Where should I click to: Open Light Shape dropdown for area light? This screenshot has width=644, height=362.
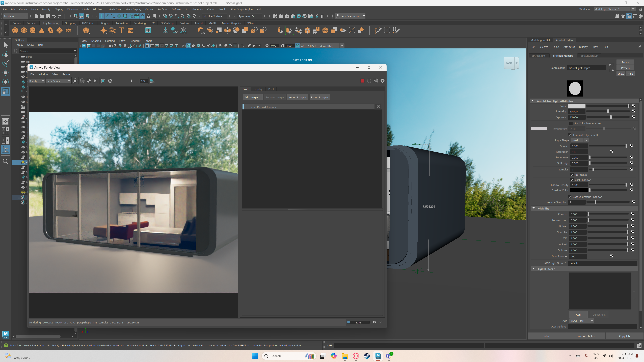tap(586, 140)
